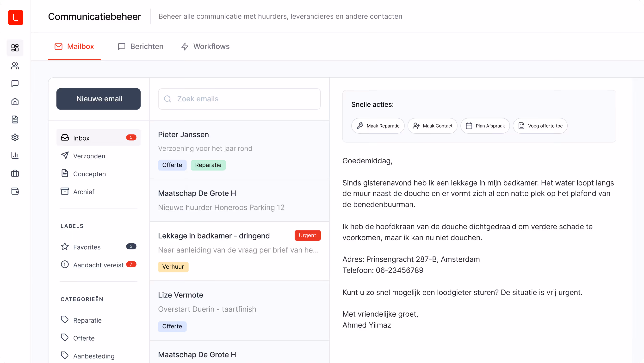
Task: Click the Goedemiddag greeting text
Action: [367, 161]
